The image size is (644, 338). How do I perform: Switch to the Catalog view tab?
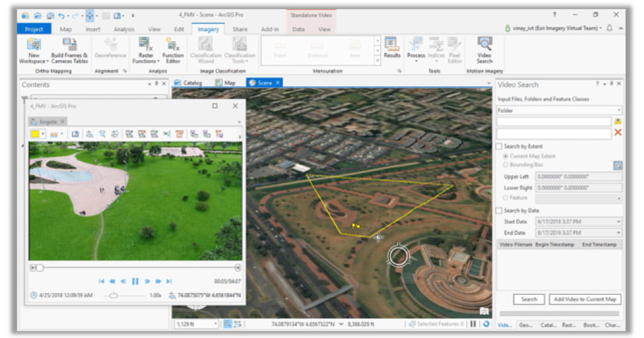click(x=188, y=83)
